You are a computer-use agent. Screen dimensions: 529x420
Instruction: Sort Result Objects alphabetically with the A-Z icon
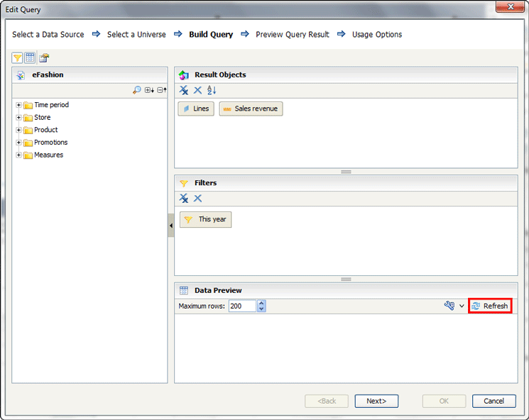(212, 90)
